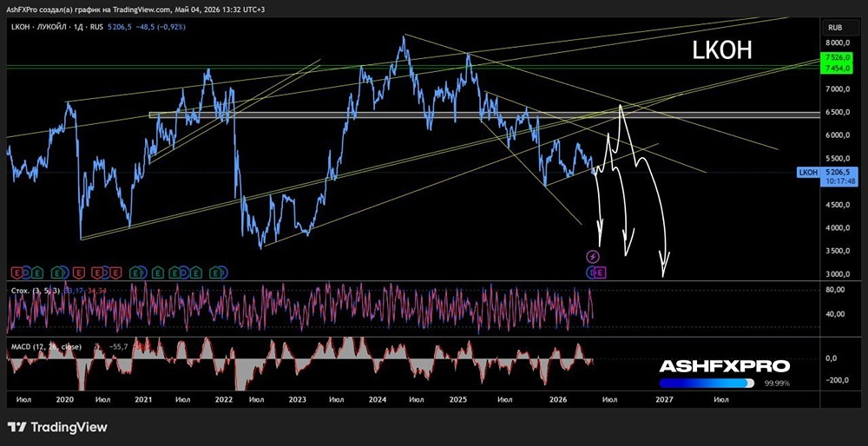Click the blue LKOH price label on the scale
This screenshot has height=446, width=868.
click(807, 173)
